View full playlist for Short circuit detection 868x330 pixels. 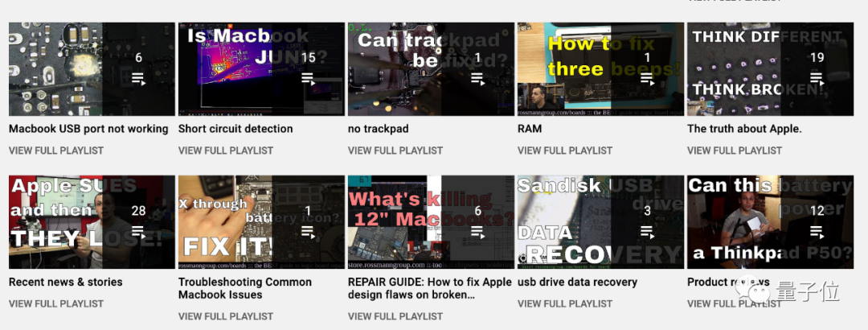click(x=225, y=151)
